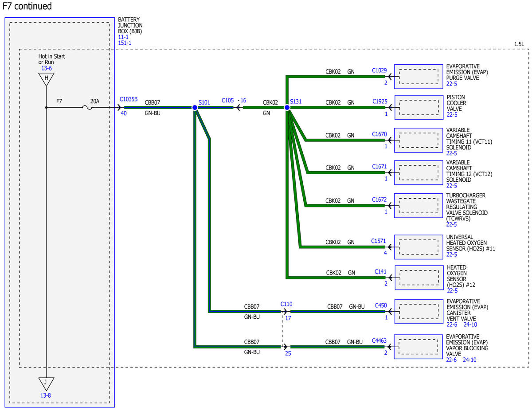Click the J triangle connector symbol
532x411 pixels.
(46, 383)
